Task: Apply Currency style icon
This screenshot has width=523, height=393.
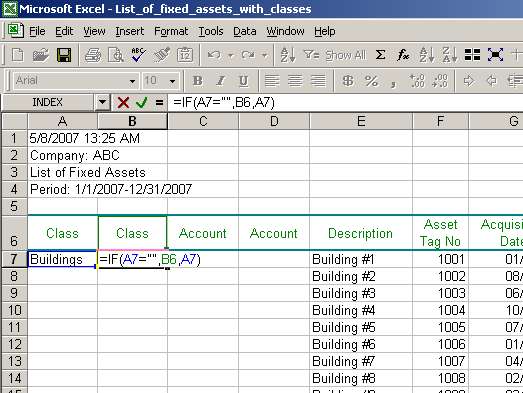Action: pos(348,81)
